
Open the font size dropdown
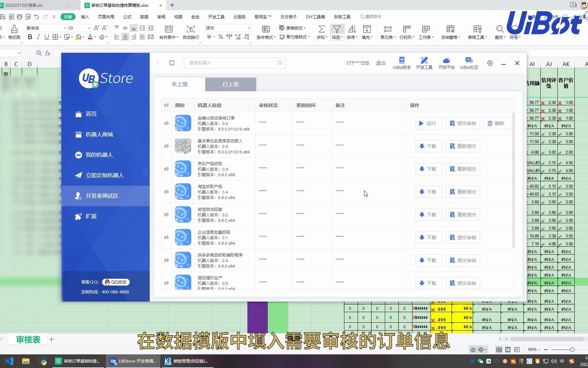(88, 28)
